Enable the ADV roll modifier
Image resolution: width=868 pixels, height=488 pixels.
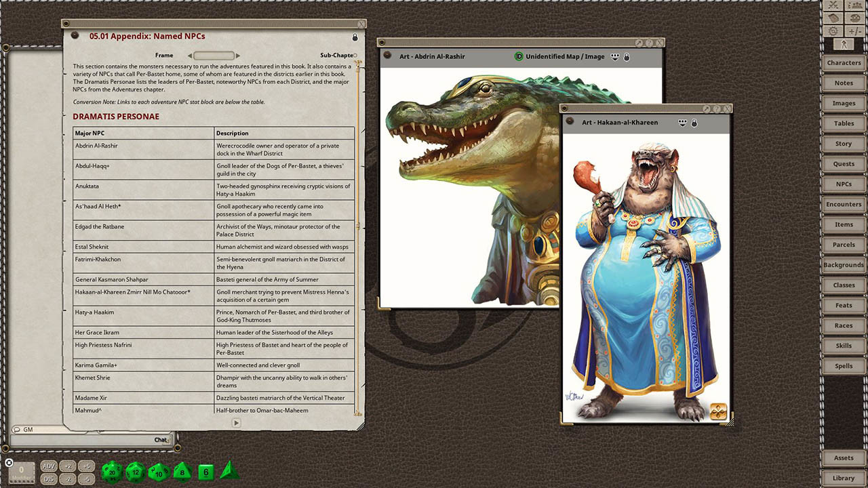(x=48, y=466)
